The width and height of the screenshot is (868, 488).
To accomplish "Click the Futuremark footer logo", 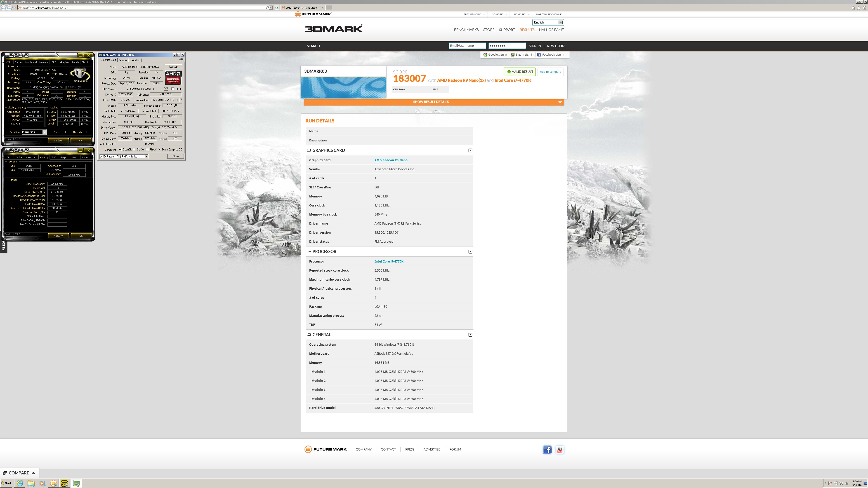I will pos(325,449).
